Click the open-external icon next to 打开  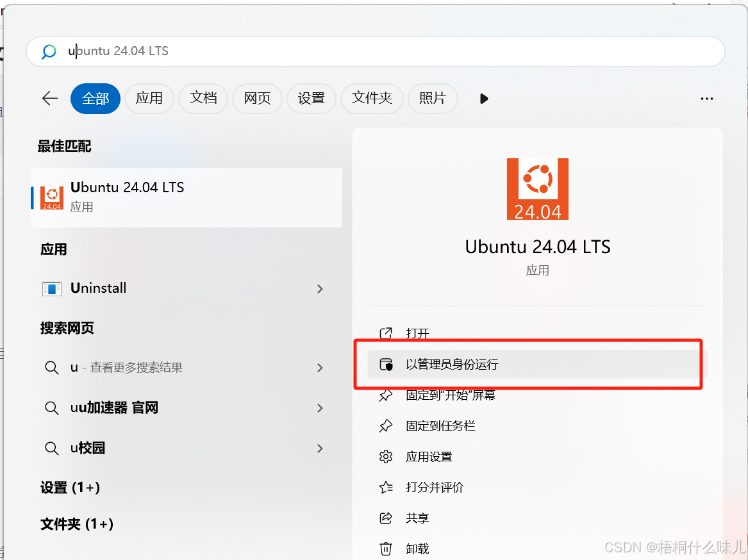(x=385, y=333)
